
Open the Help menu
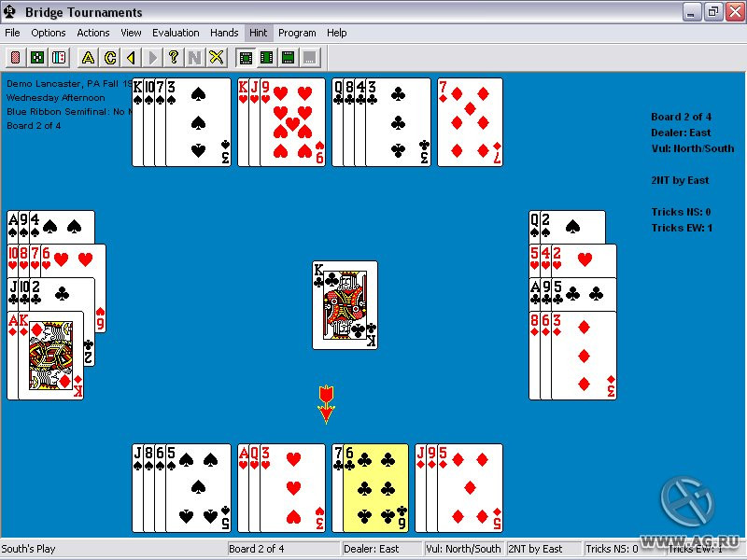coord(337,33)
